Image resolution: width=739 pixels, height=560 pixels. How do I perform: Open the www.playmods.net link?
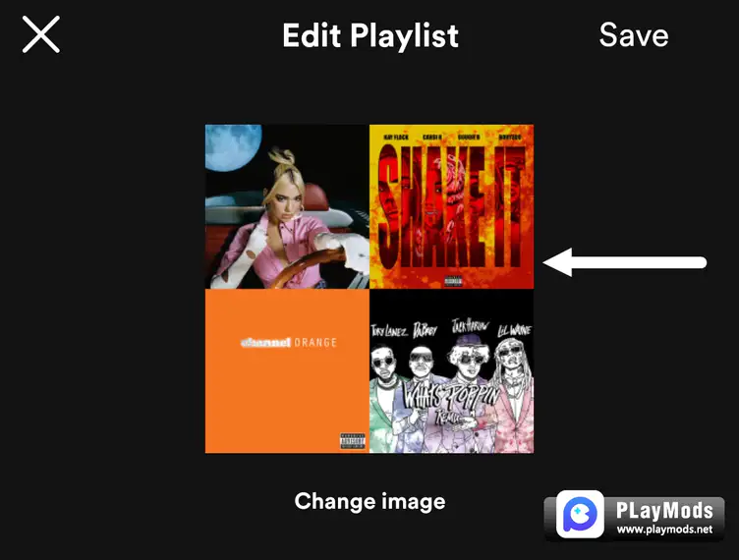click(664, 530)
